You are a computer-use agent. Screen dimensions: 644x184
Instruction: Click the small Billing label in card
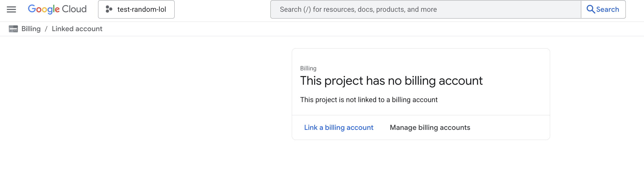coord(308,68)
